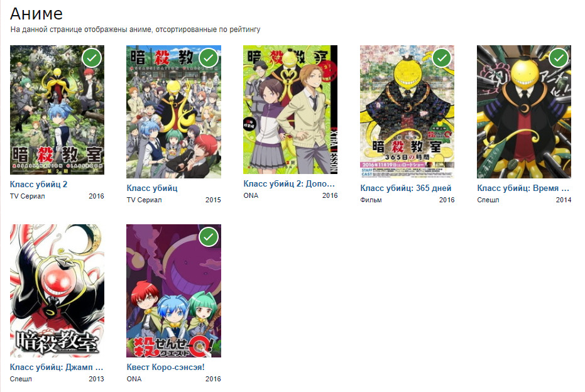Open the Класс убийц: 365 дней film poster
Screen dimensions: 585x392
tap(407, 112)
